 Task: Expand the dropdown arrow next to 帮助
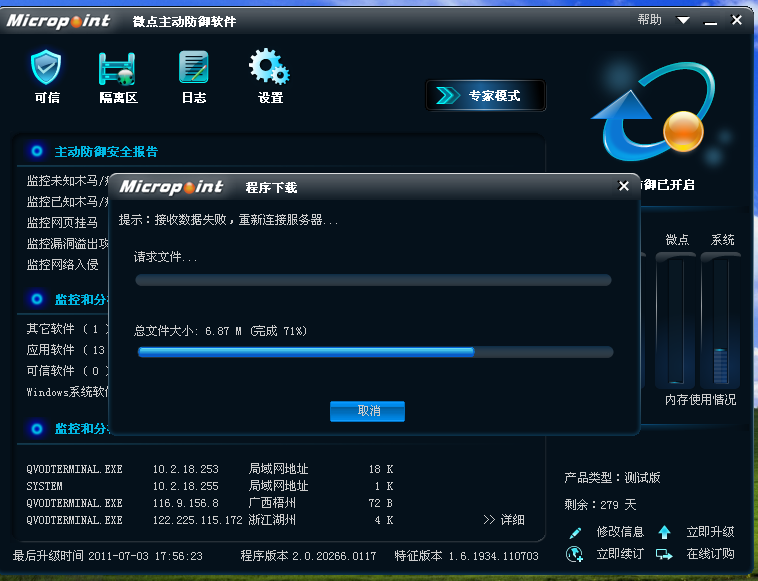[683, 20]
